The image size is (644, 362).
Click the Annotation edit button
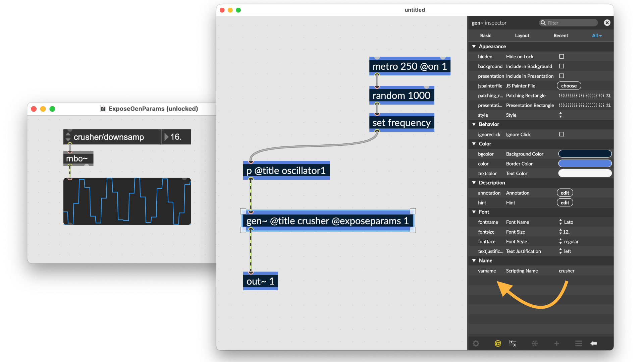click(565, 193)
